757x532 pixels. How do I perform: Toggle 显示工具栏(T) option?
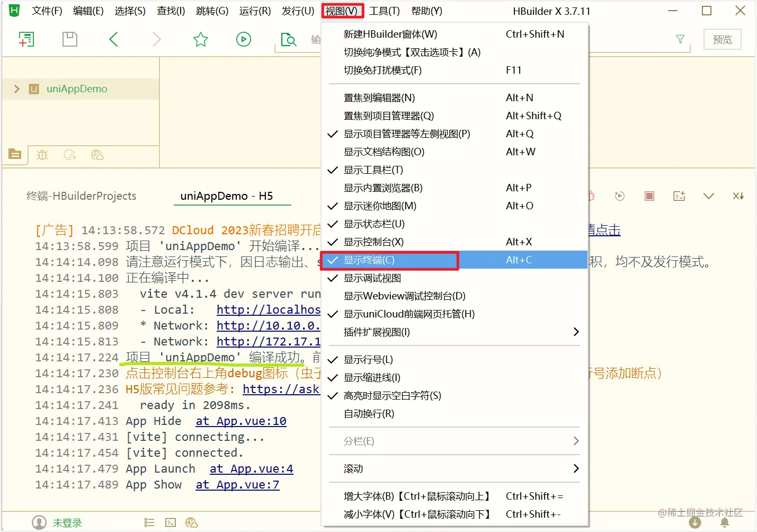pyautogui.click(x=455, y=170)
